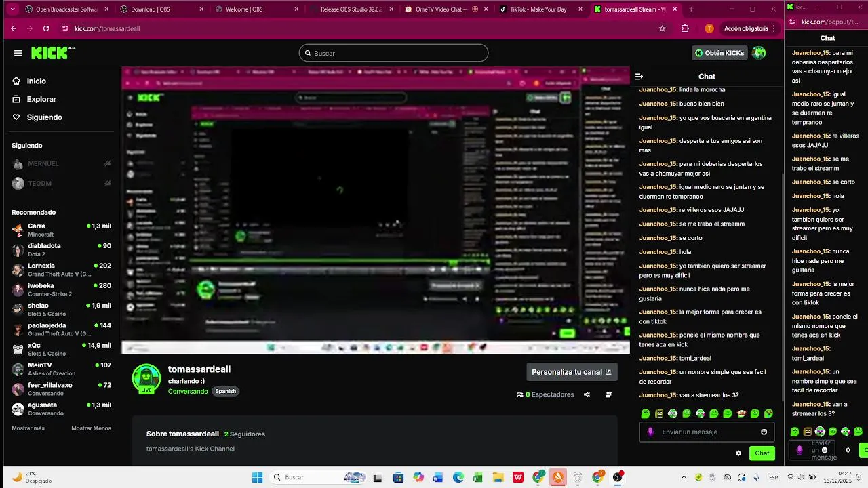
Task: Collapse the chat panel arrow icon
Action: 639,77
